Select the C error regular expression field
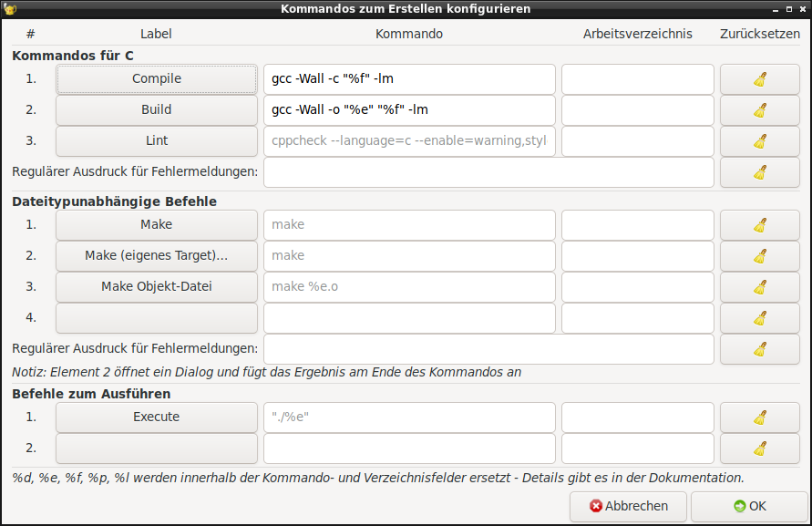Screen dimensions: 812x526 tap(488, 172)
